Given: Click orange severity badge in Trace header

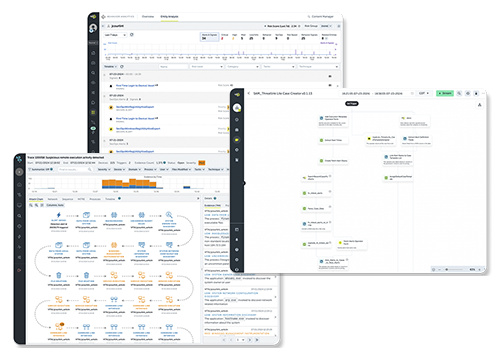Looking at the screenshot, I should click(202, 163).
